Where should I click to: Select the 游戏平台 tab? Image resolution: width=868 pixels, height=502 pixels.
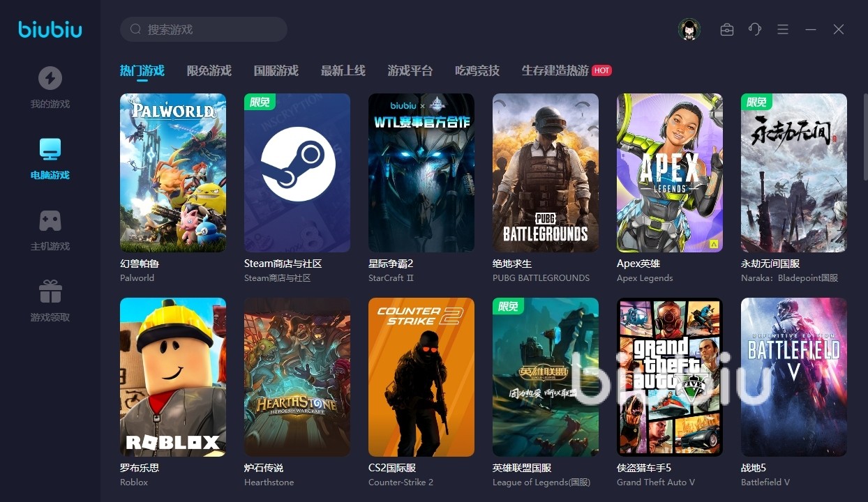click(x=410, y=70)
